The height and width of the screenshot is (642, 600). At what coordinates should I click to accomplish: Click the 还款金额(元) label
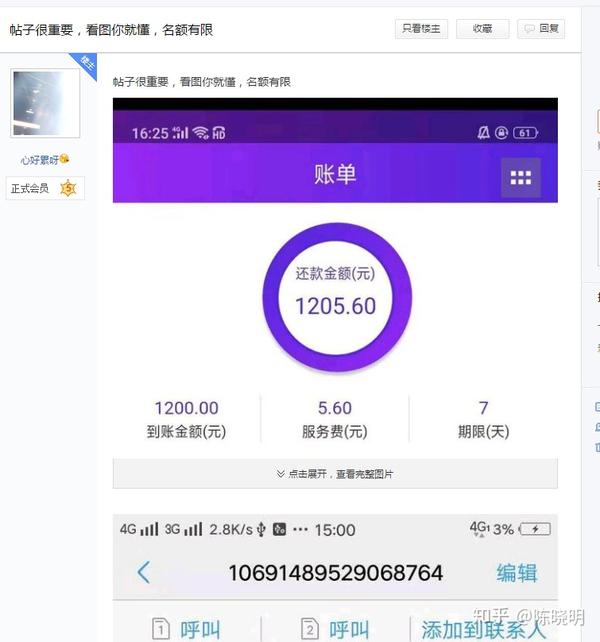click(x=335, y=274)
